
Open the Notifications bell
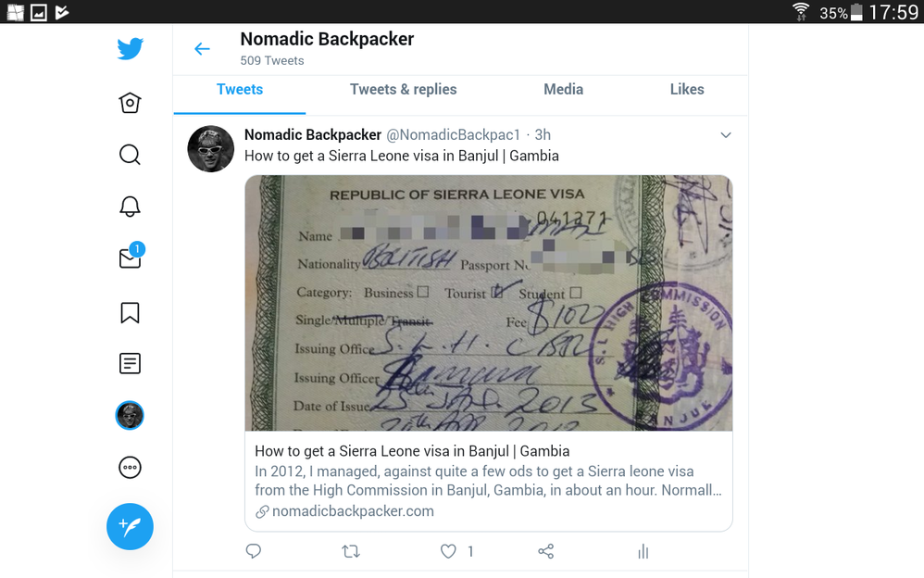pos(130,207)
